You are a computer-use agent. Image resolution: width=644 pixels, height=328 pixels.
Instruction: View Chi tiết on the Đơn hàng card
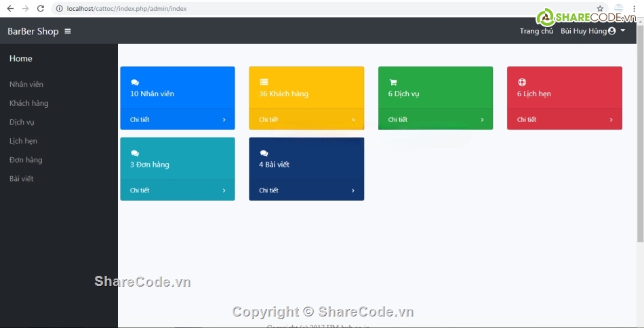(x=140, y=190)
